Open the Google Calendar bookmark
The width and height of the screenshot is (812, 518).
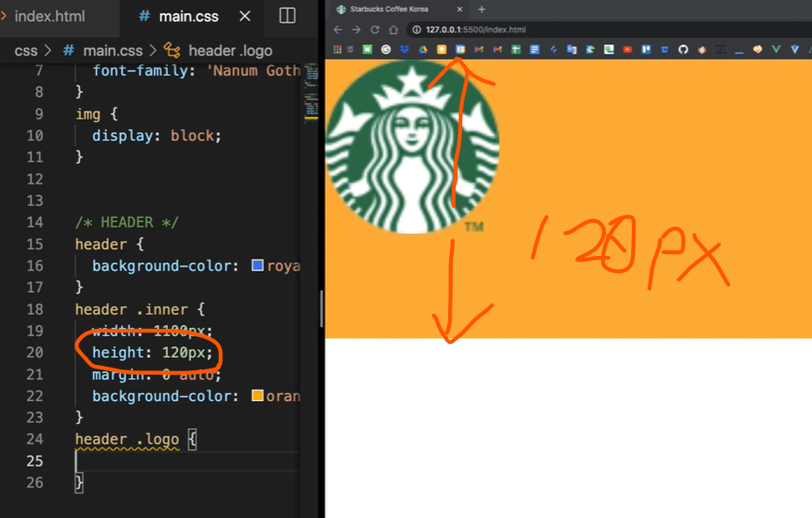point(460,49)
